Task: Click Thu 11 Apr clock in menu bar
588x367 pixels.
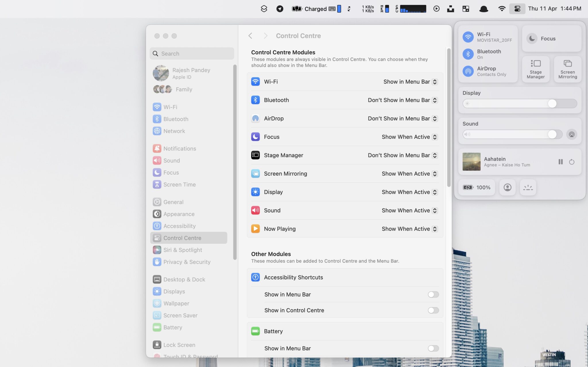Action: tap(554, 8)
